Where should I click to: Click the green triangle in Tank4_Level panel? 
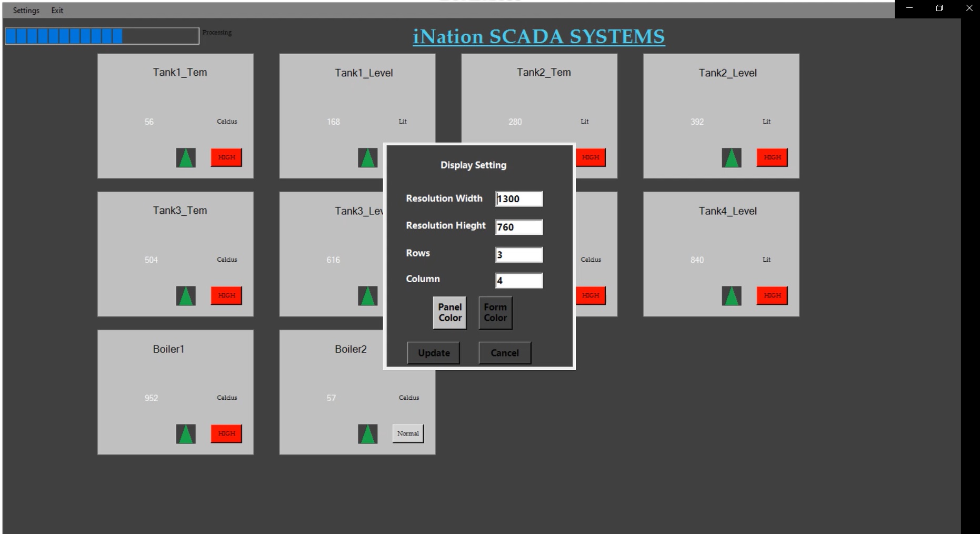tap(731, 295)
